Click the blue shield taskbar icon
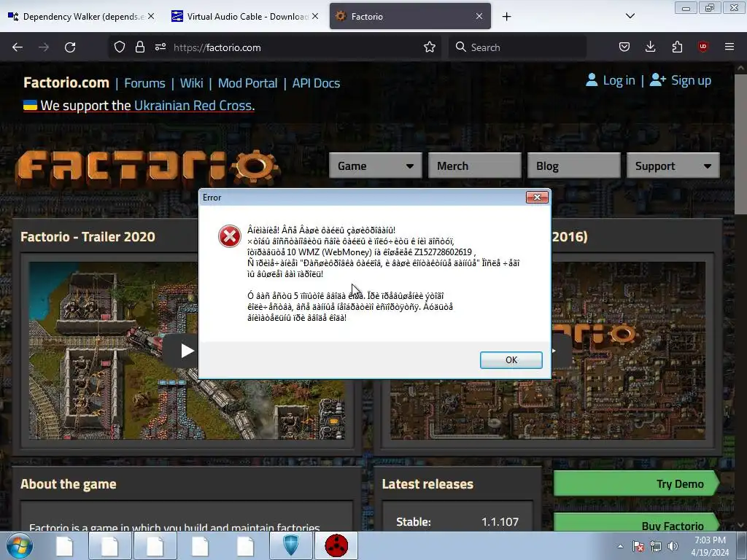This screenshot has width=747, height=560. (x=290, y=545)
